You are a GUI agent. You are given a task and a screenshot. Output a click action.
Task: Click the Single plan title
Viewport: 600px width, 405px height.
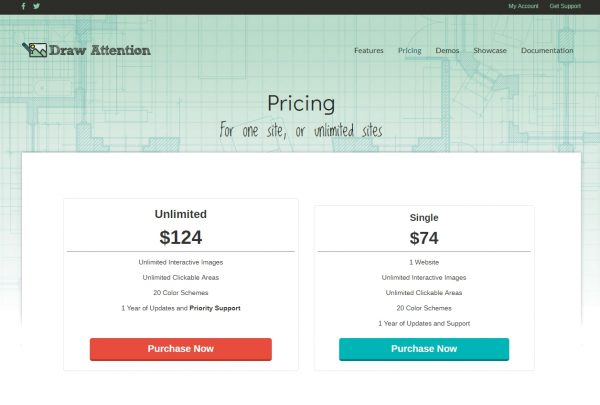(424, 217)
